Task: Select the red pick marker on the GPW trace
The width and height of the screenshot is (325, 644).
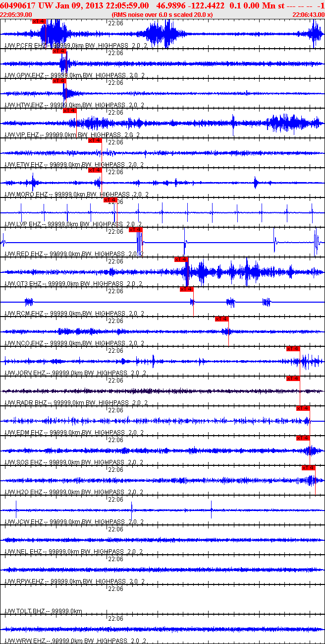Action: coord(59,51)
